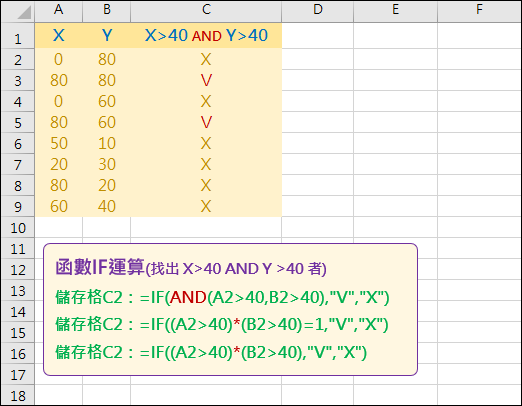The height and width of the screenshot is (406, 522).
Task: Select row 18 header
Action: (x=18, y=395)
